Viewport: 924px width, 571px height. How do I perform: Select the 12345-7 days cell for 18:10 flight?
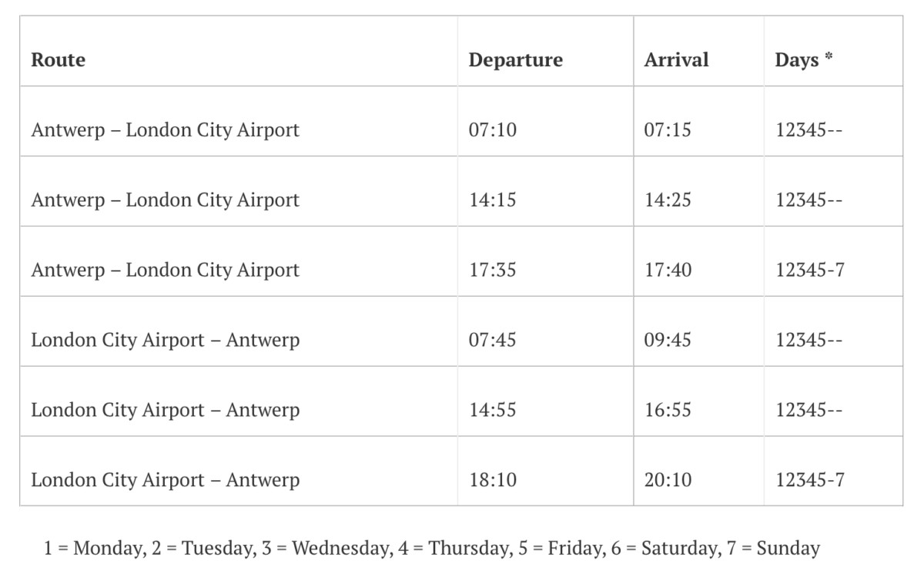809,480
